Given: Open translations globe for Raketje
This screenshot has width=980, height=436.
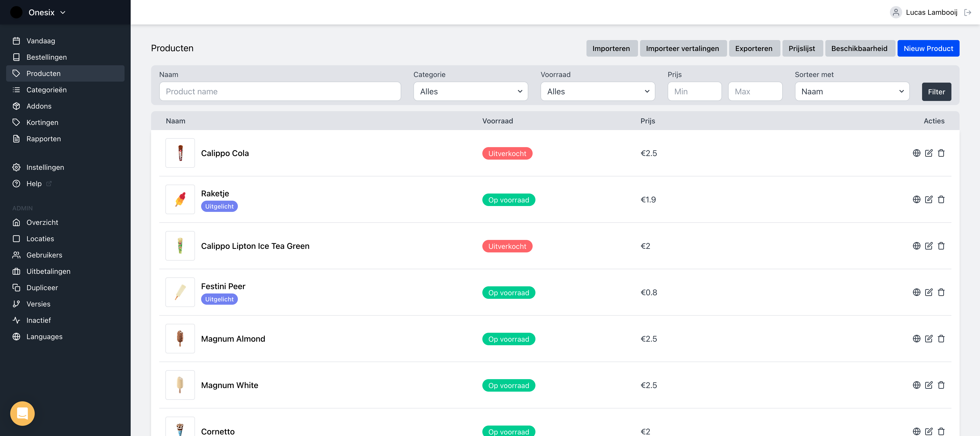Looking at the screenshot, I should (916, 199).
